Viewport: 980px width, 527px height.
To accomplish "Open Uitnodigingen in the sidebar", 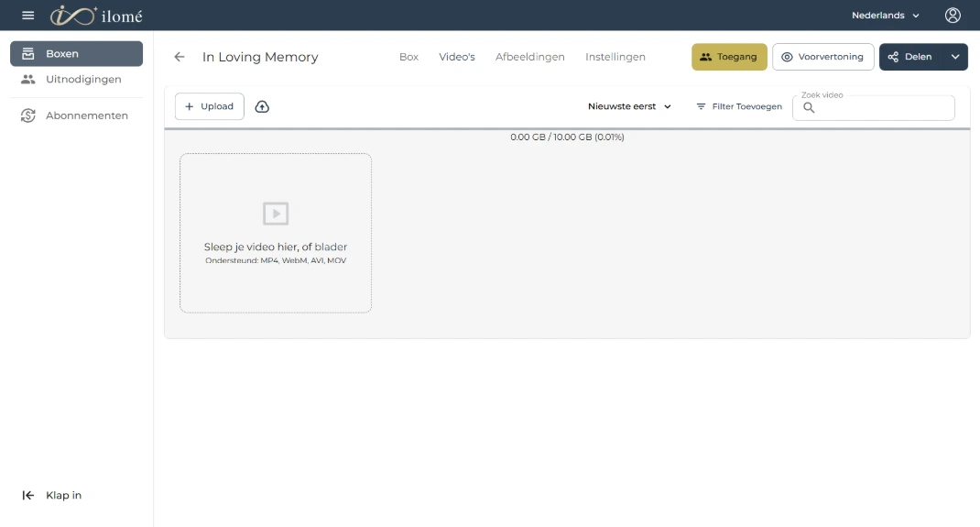I will (76, 80).
